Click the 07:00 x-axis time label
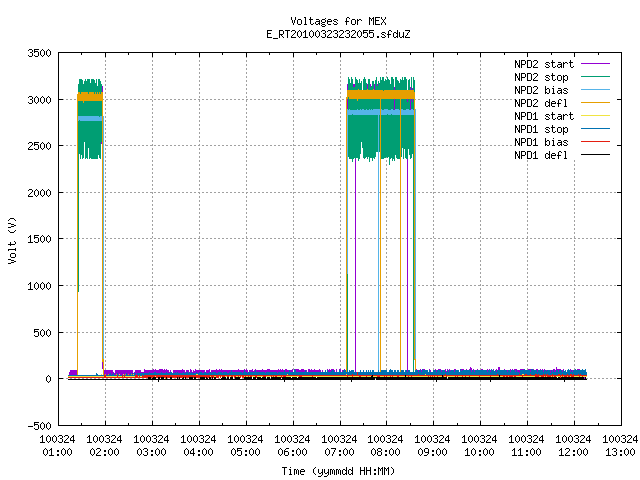640x480 pixels. click(339, 453)
